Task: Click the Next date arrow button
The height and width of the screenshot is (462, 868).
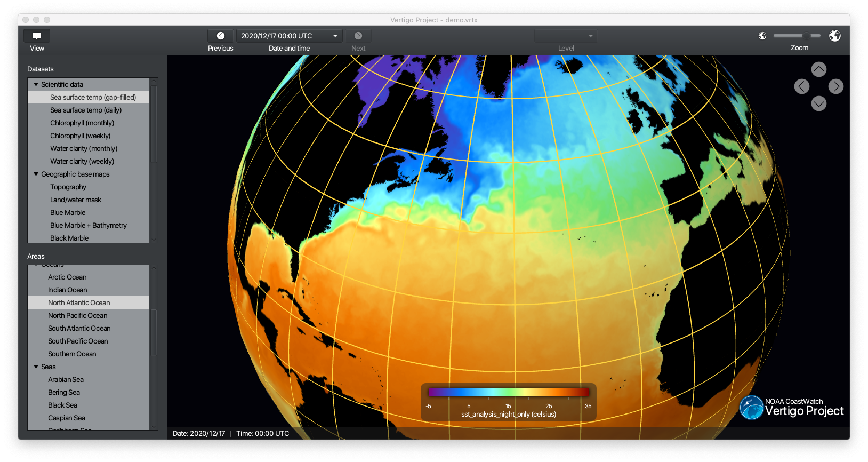Action: pos(358,36)
